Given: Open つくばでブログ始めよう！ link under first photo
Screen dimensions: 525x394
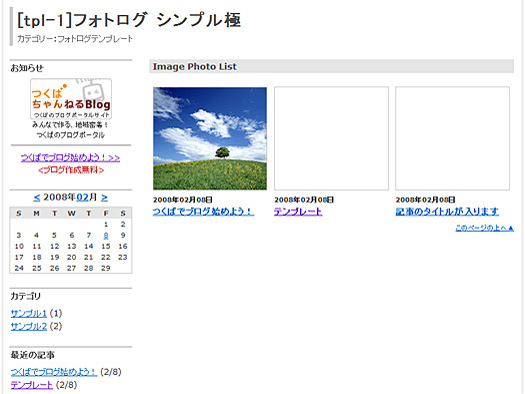Looking at the screenshot, I should click(x=203, y=212).
